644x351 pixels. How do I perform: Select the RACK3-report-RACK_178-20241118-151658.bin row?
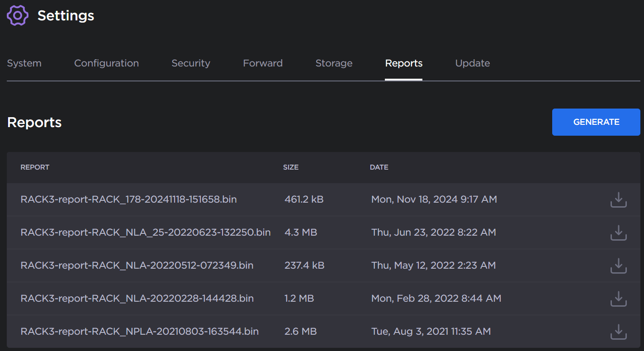128,199
